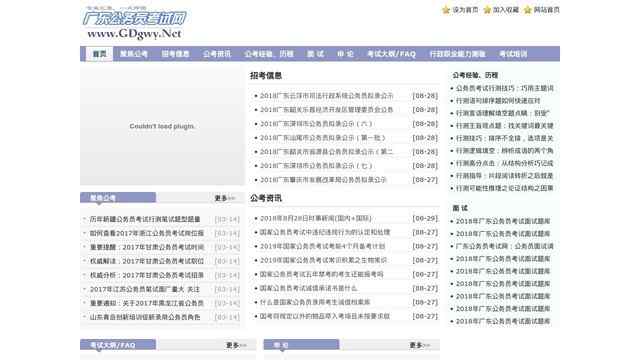Open 行测可能性推理之论证结构之因果
This screenshot has height=360, width=640.
(x=505, y=188)
